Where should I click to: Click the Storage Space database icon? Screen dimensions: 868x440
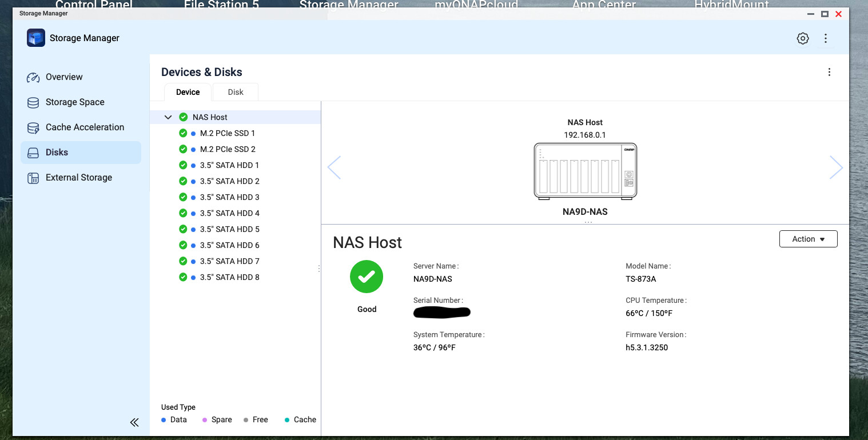coord(33,102)
